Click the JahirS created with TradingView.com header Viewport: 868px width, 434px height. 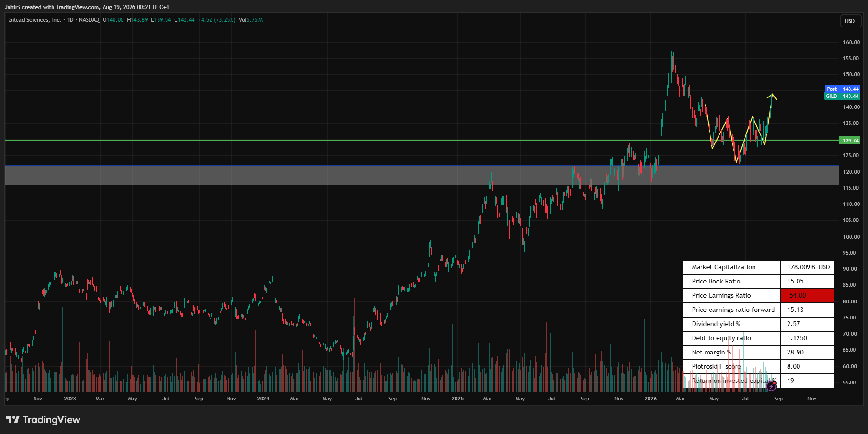click(x=87, y=7)
